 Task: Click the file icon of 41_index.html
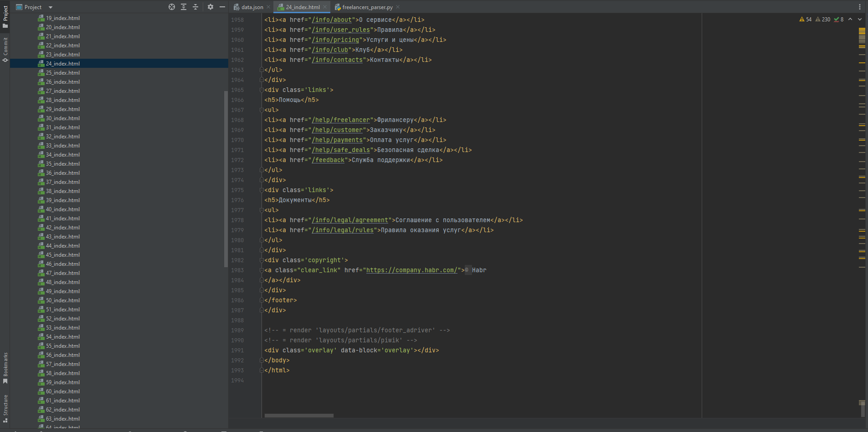coord(41,219)
